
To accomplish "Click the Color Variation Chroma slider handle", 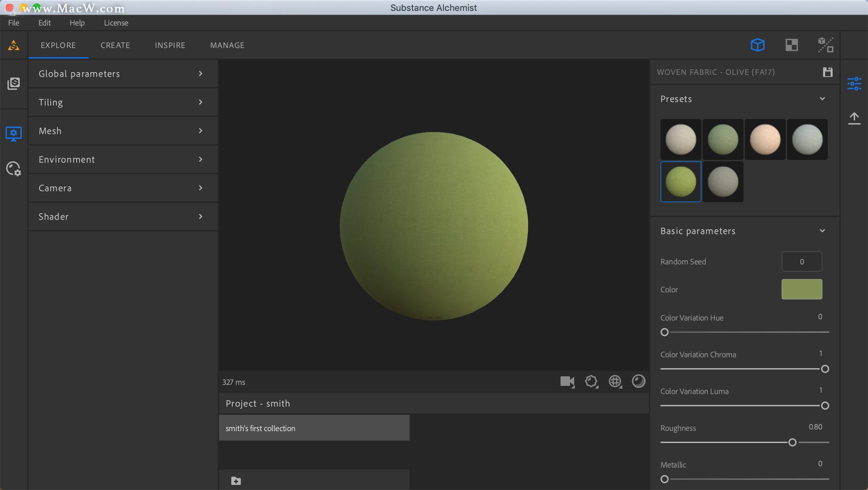I will pos(825,369).
